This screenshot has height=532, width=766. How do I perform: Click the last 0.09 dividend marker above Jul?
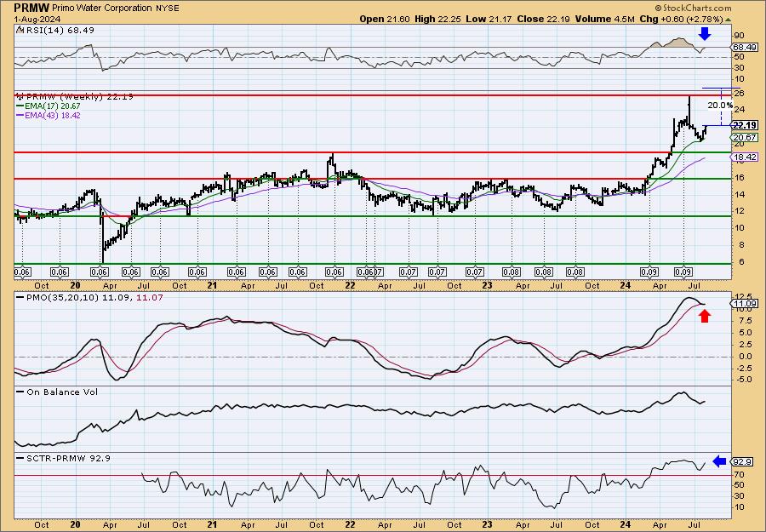683,272
